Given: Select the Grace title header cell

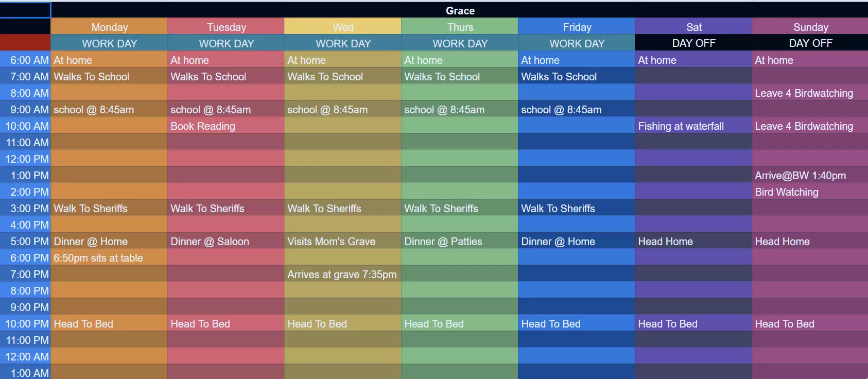Looking at the screenshot, I should tap(460, 11).
